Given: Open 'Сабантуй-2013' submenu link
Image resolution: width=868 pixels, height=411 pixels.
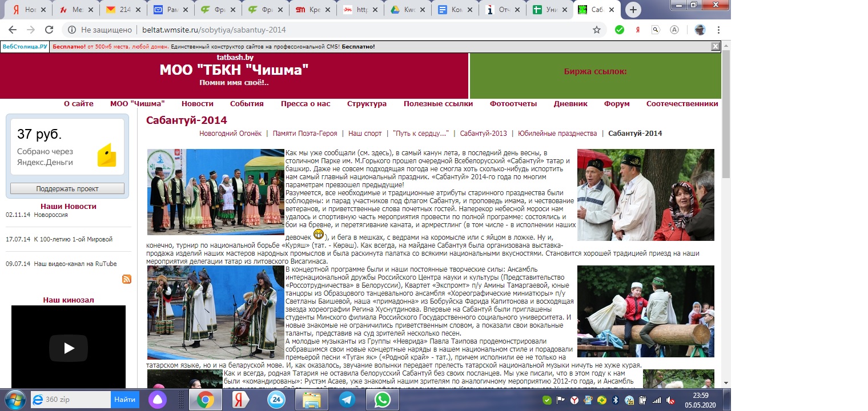Looking at the screenshot, I should pos(483,134).
